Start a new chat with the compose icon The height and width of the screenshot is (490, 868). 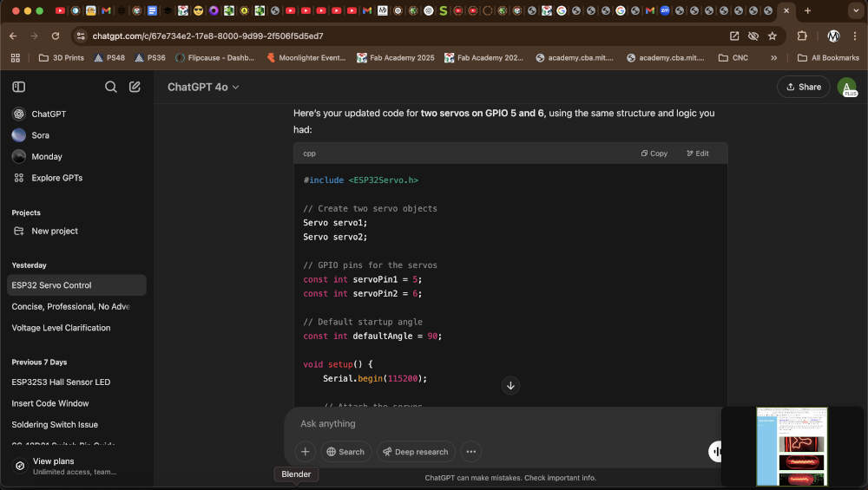coord(135,87)
